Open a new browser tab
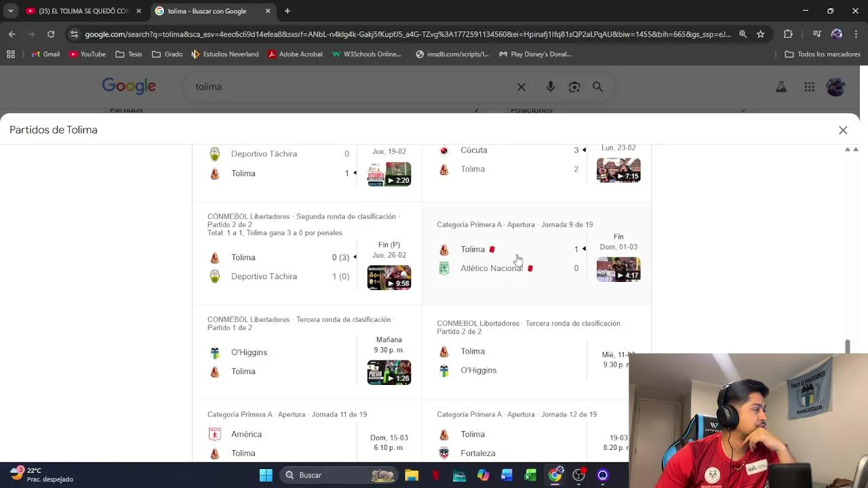The image size is (868, 488). pyautogui.click(x=288, y=11)
